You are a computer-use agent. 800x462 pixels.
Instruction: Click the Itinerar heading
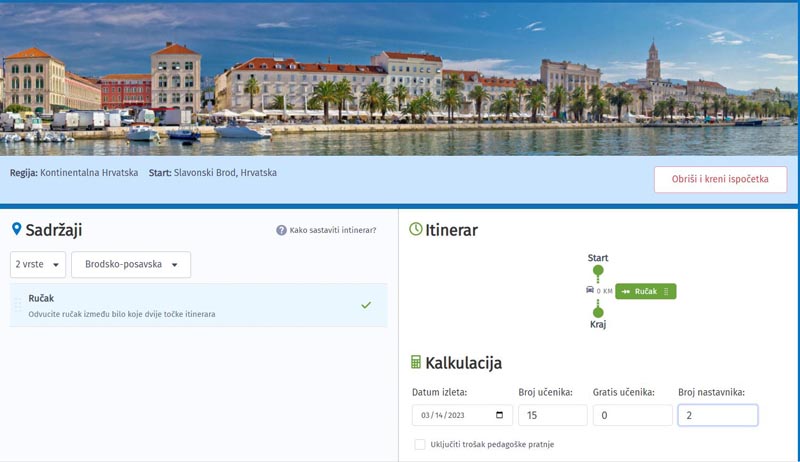452,230
